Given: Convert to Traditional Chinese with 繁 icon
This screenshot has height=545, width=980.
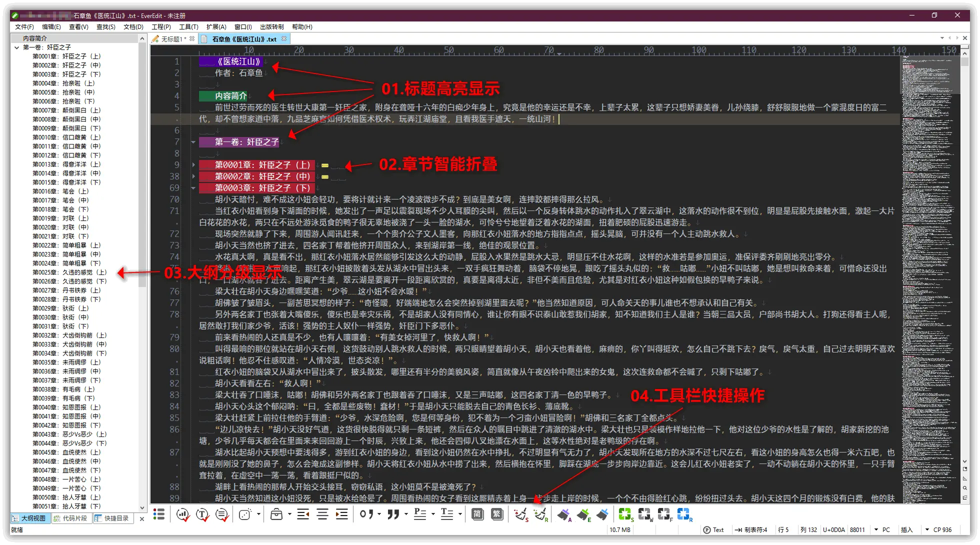Looking at the screenshot, I should pyautogui.click(x=497, y=514).
